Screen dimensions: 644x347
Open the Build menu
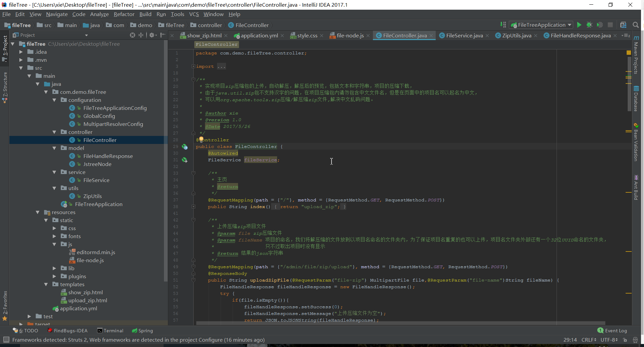[145, 14]
